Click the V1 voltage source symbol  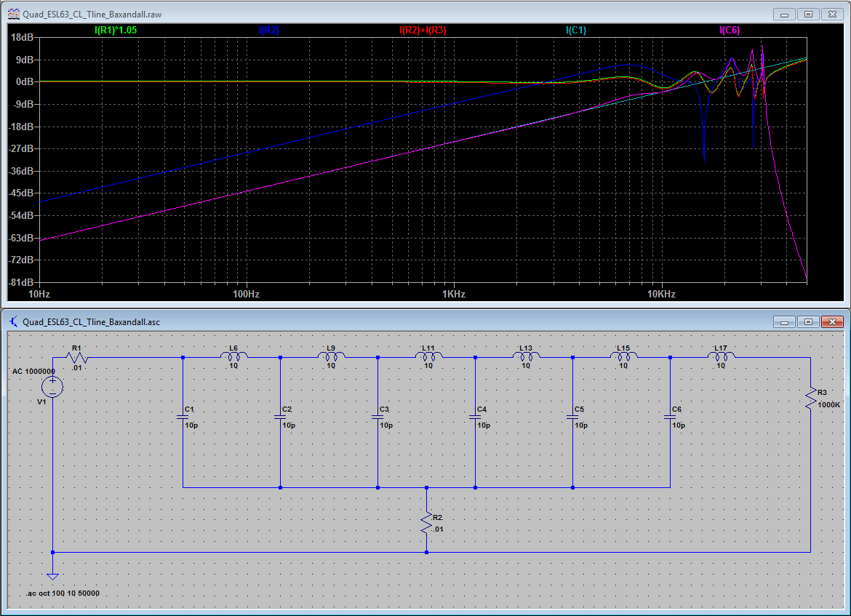click(52, 387)
